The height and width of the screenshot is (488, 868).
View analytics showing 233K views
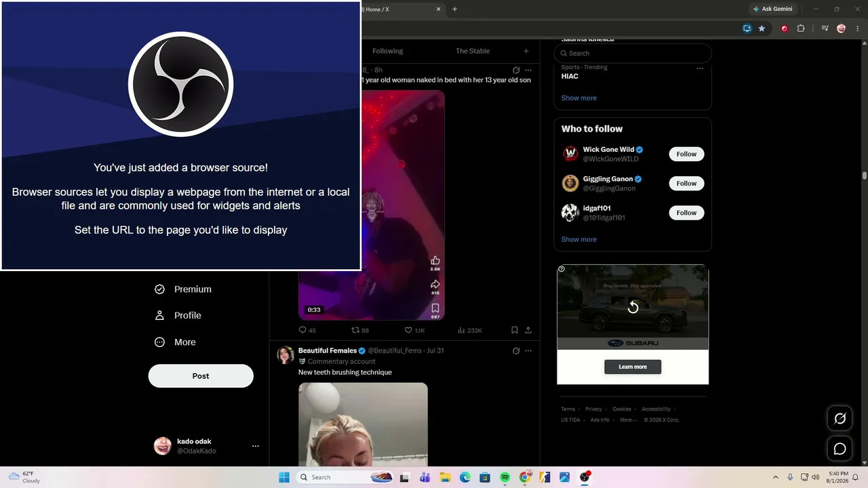[x=469, y=330]
